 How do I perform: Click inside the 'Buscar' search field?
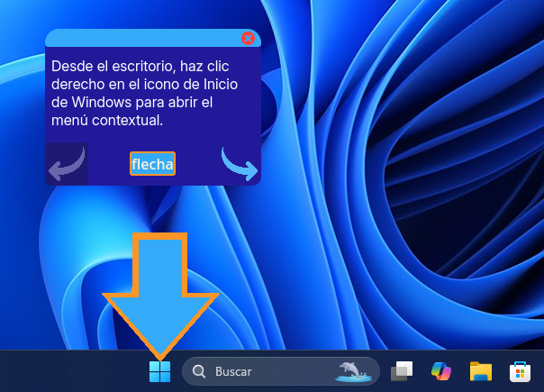(270, 371)
